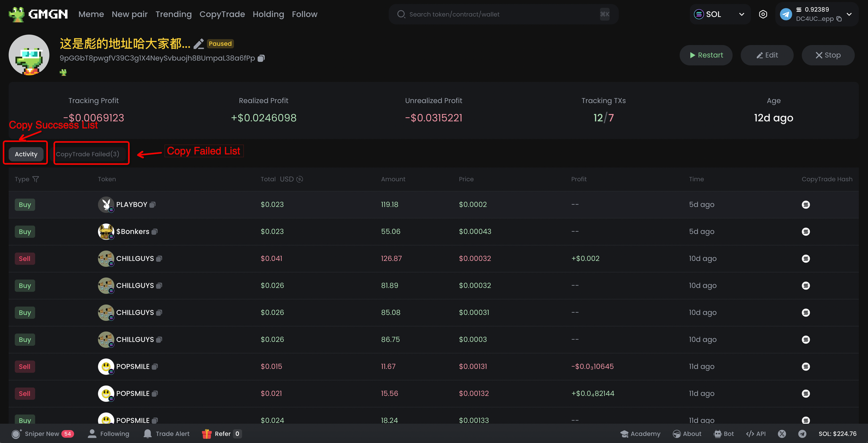The height and width of the screenshot is (443, 868).
Task: Open the Trending menu
Action: (173, 14)
